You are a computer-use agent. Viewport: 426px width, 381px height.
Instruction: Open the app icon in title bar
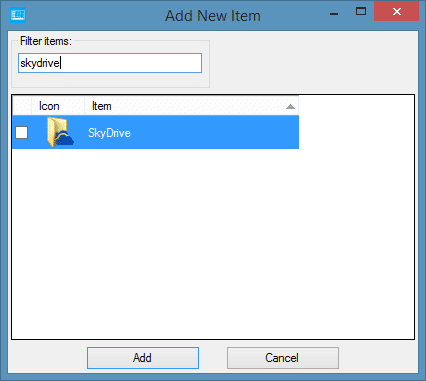pos(18,15)
